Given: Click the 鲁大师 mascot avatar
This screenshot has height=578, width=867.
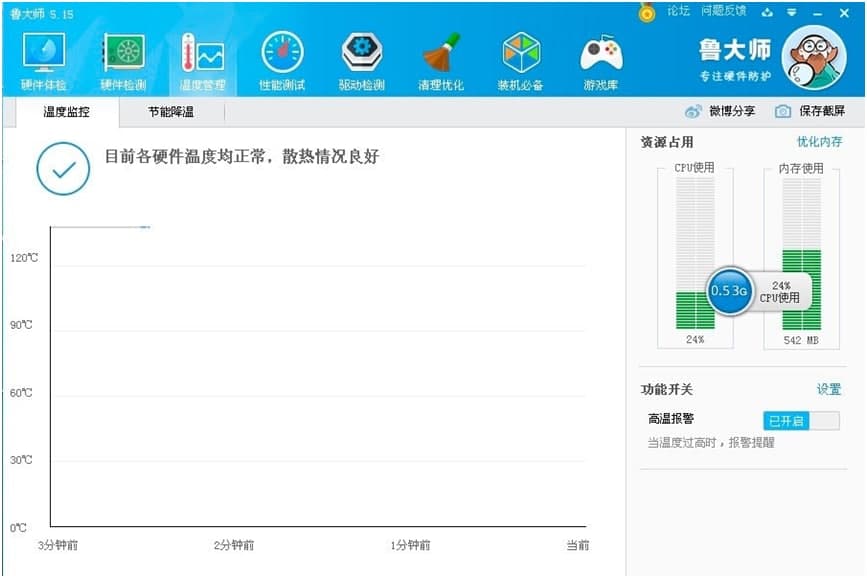Looking at the screenshot, I should [814, 58].
